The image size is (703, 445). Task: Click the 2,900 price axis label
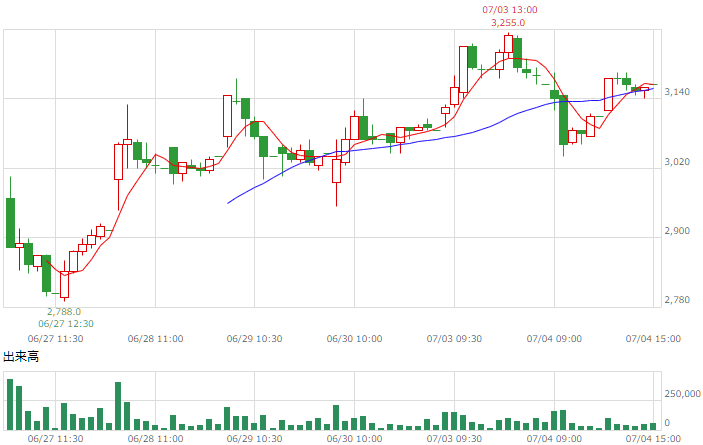pos(677,231)
